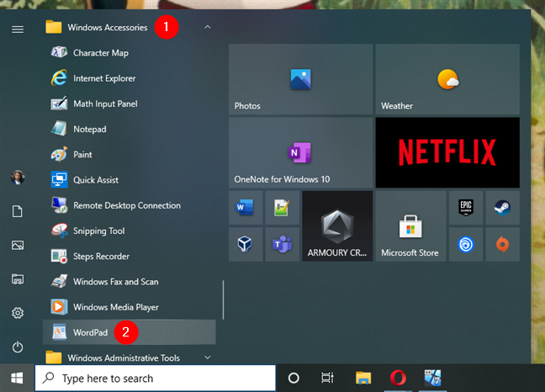The width and height of the screenshot is (545, 392).
Task: Open Windows Fax and Scan
Action: [x=129, y=282]
